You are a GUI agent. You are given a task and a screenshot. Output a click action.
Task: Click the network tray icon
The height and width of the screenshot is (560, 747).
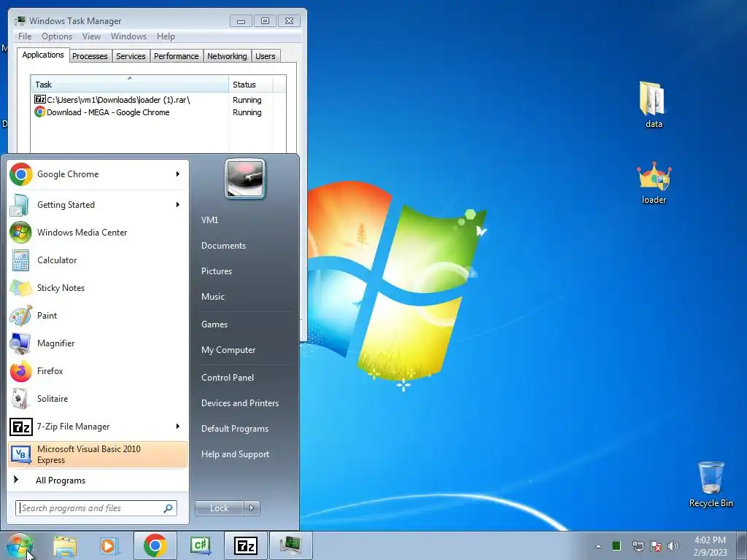coord(638,546)
